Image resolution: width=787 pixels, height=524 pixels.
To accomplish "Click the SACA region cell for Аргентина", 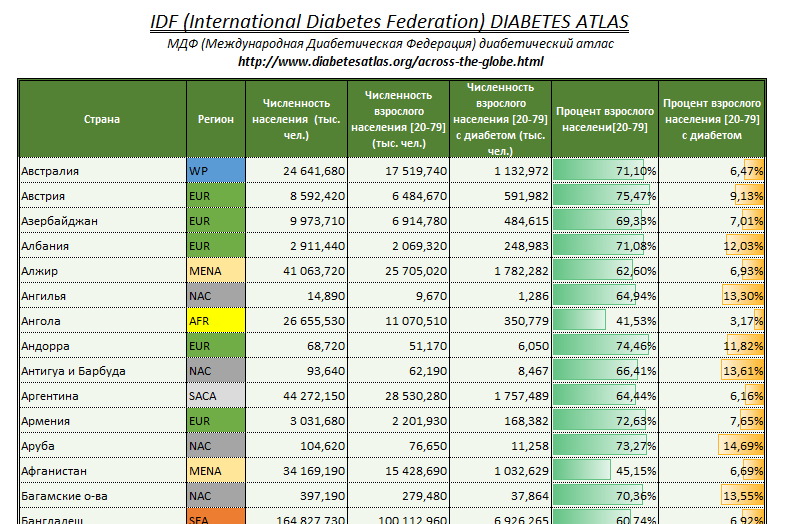I will click(x=216, y=397).
